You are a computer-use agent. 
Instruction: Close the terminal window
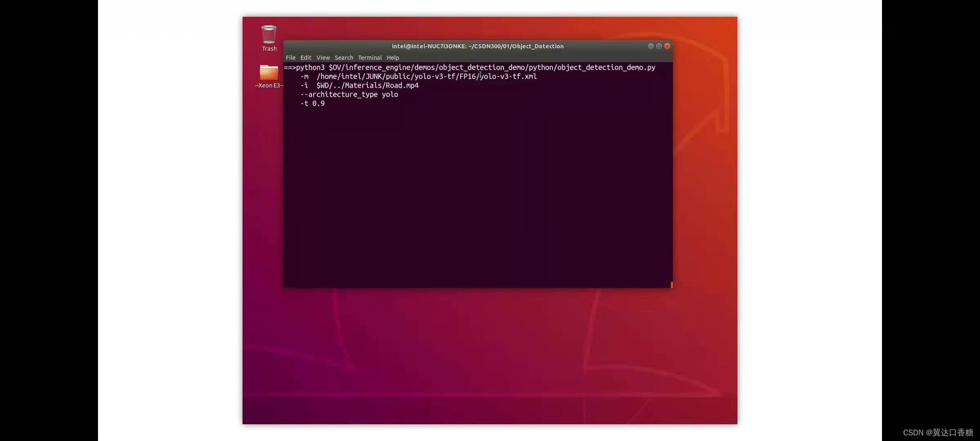click(x=667, y=46)
